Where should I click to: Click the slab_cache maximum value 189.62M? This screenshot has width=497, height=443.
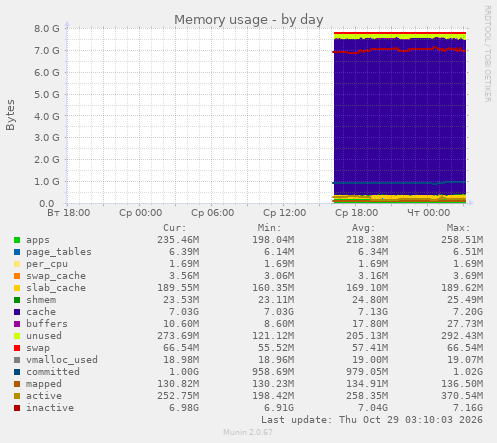pos(462,288)
